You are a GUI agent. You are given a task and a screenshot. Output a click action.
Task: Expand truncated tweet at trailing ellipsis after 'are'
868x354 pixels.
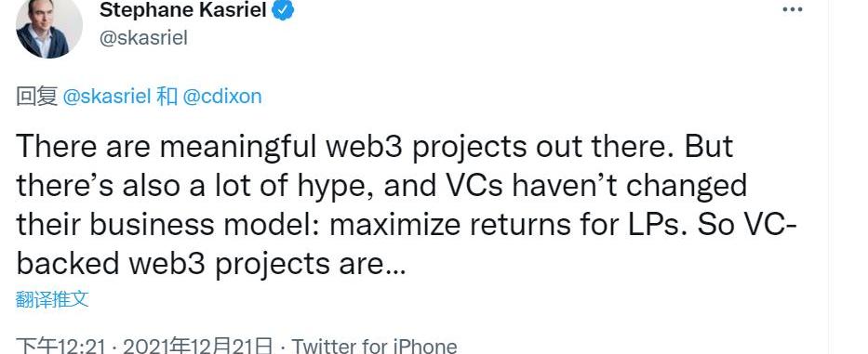pos(395,265)
